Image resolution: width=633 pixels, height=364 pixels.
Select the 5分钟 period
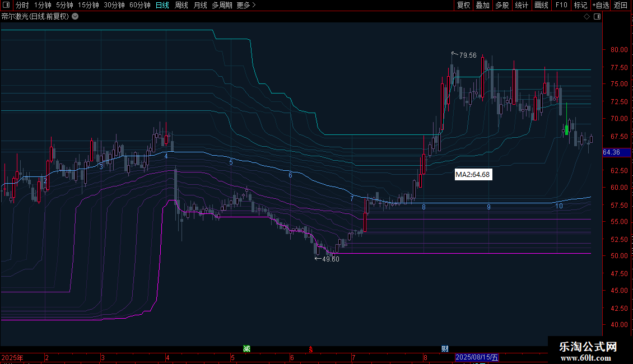click(64, 5)
